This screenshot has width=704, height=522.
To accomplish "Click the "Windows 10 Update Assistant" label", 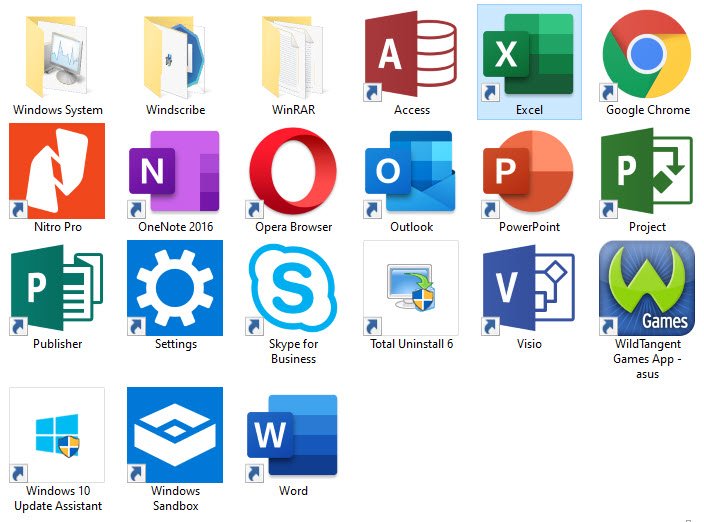I will [58, 498].
